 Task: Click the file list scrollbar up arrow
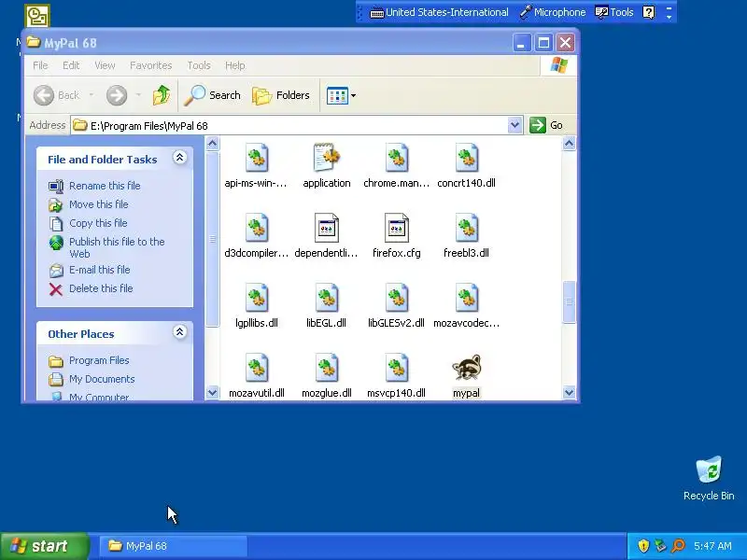(569, 144)
